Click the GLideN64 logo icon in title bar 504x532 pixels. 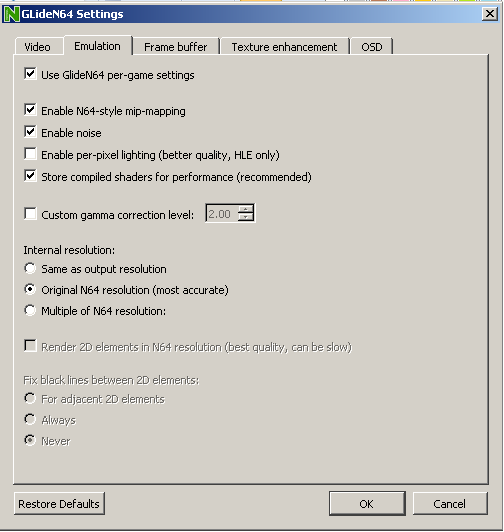click(11, 14)
